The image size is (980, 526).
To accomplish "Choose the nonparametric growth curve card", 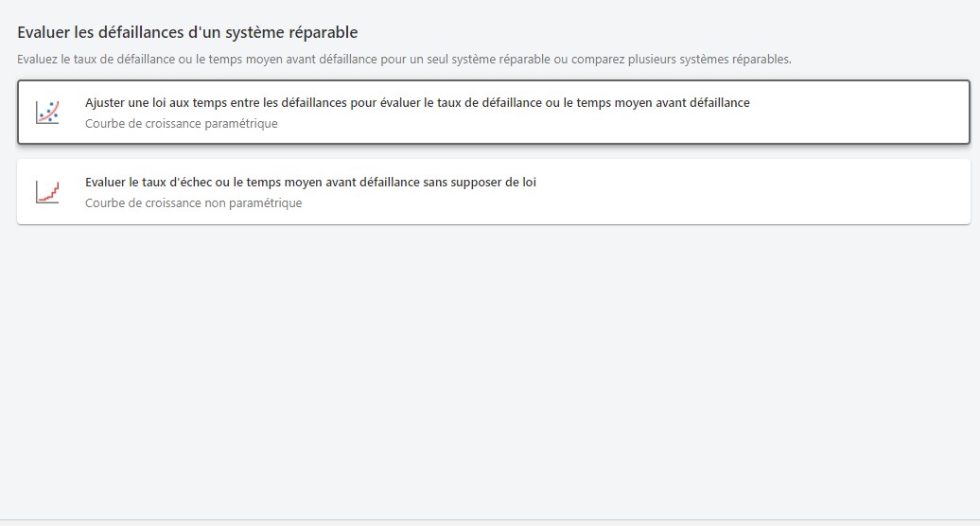I will tap(493, 191).
